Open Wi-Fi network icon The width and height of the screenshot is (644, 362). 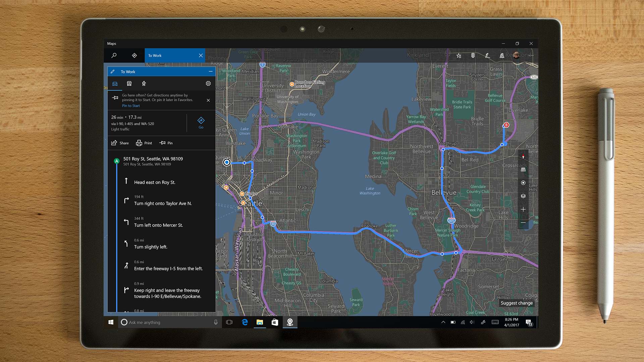click(463, 322)
